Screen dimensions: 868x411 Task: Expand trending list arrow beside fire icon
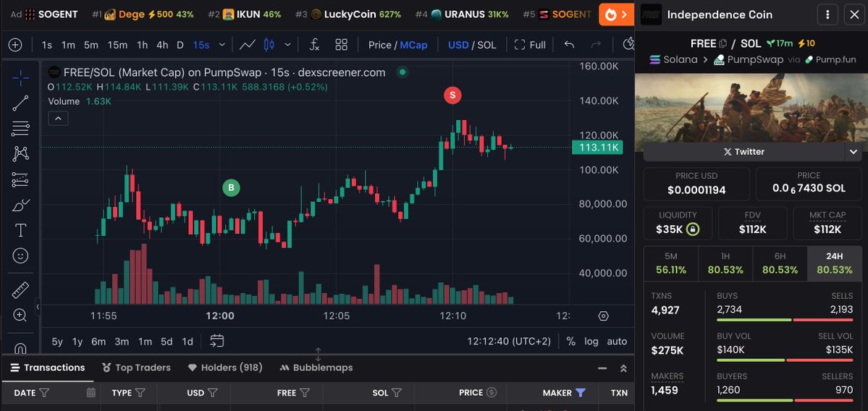(625, 15)
